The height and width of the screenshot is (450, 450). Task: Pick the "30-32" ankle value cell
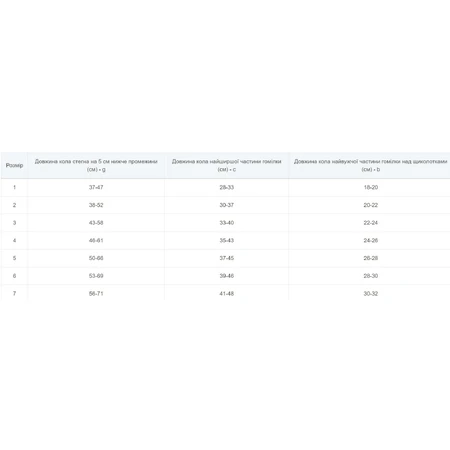click(x=370, y=293)
